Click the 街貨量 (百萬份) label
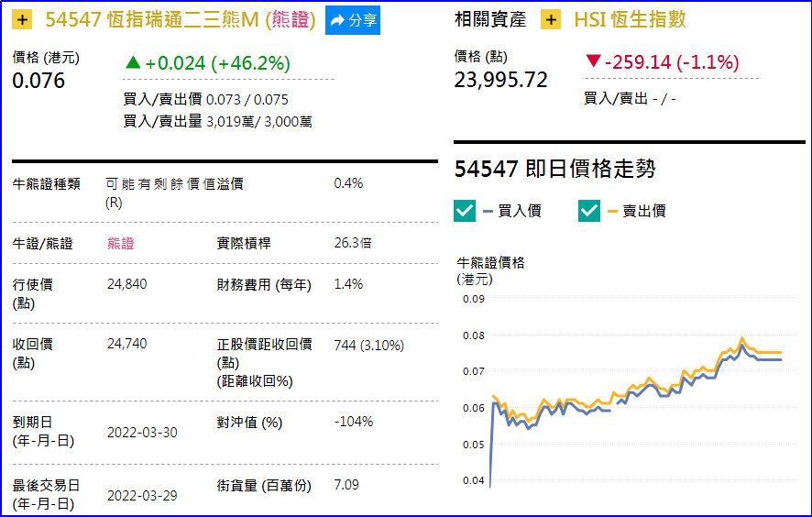 pos(263,486)
